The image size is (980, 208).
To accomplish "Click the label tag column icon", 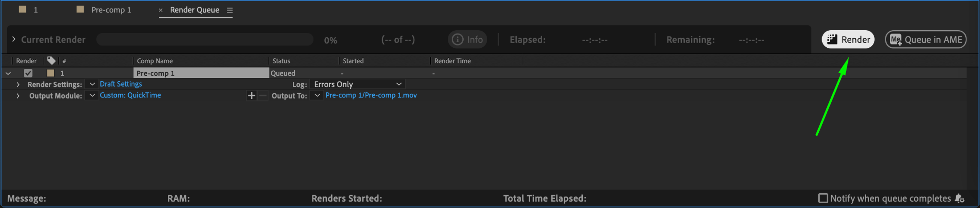I will pos(51,61).
